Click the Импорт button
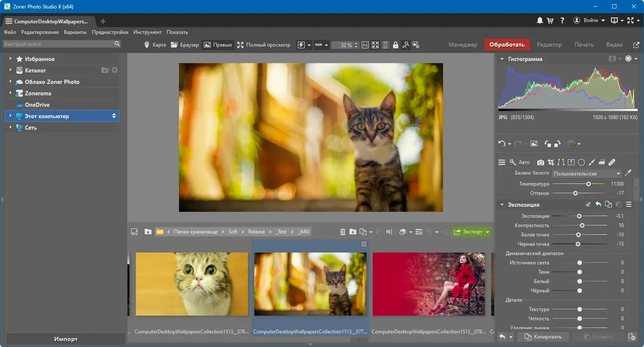 66,339
